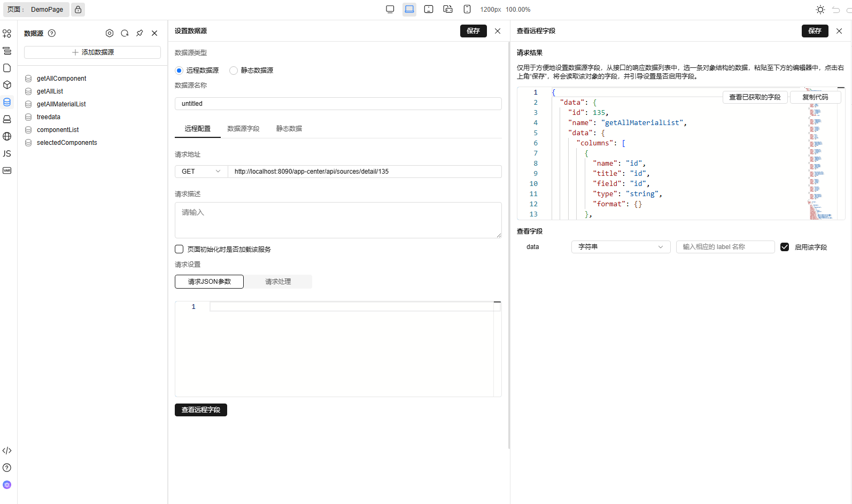
Task: Open the outline tree panel icon
Action: [x=7, y=51]
